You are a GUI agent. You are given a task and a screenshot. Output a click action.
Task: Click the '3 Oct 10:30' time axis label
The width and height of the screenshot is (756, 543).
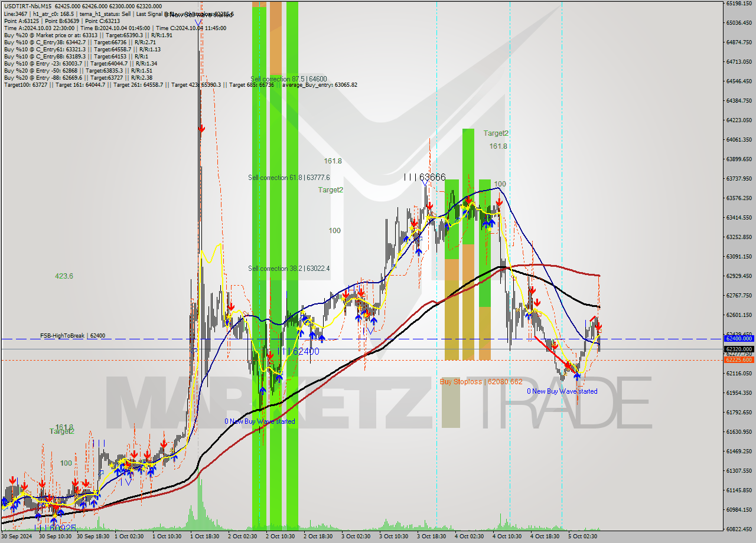coord(394,537)
